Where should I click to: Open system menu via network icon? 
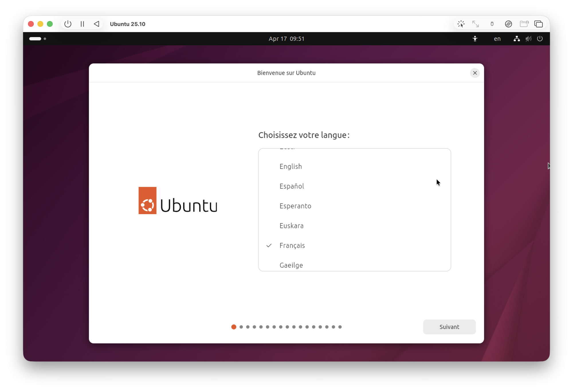click(517, 39)
